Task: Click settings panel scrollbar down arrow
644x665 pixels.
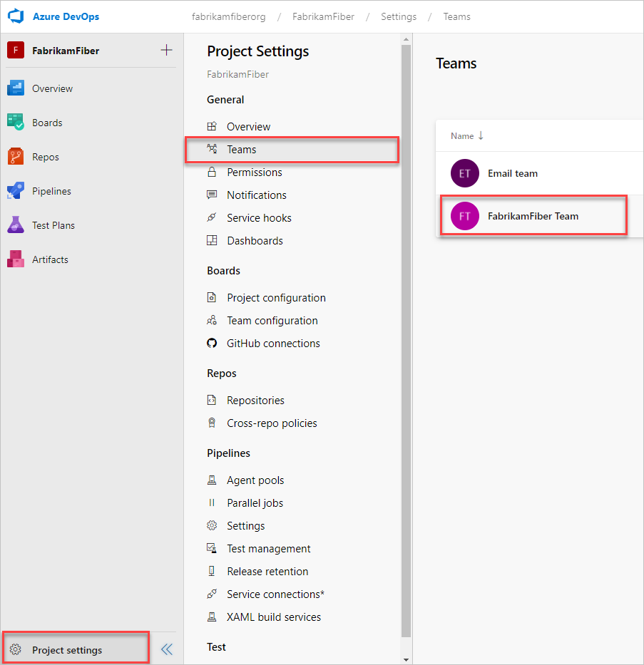Action: pos(406,660)
